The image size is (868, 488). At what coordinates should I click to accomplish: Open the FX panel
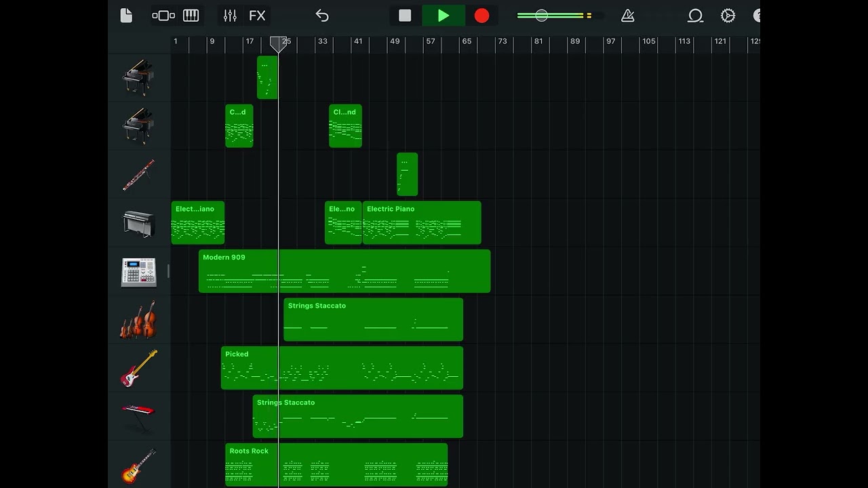(x=257, y=16)
